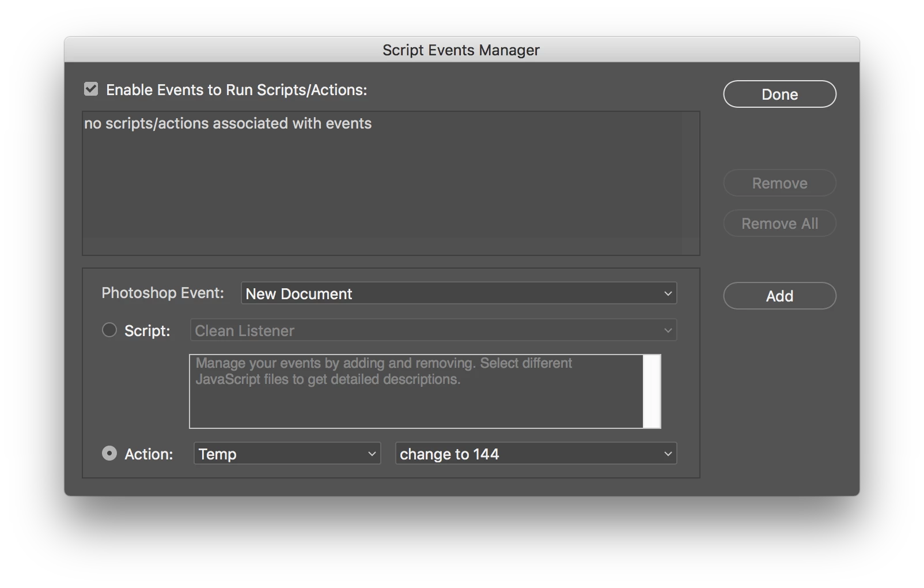
Task: Open the 'change to 144' action dropdown
Action: tap(536, 454)
